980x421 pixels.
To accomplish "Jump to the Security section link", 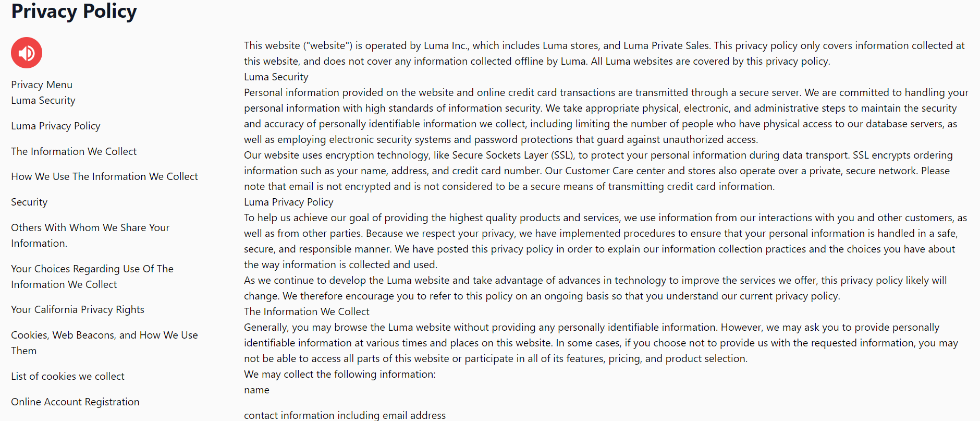I will pos(29,202).
